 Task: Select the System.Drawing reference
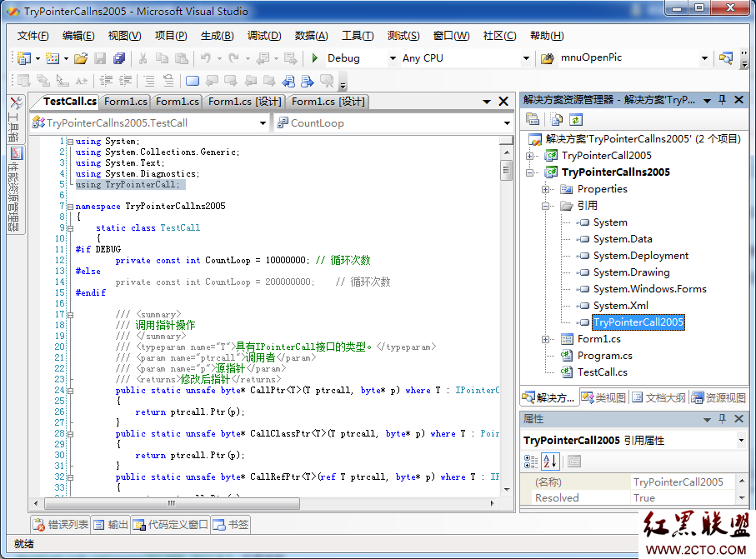click(x=631, y=272)
